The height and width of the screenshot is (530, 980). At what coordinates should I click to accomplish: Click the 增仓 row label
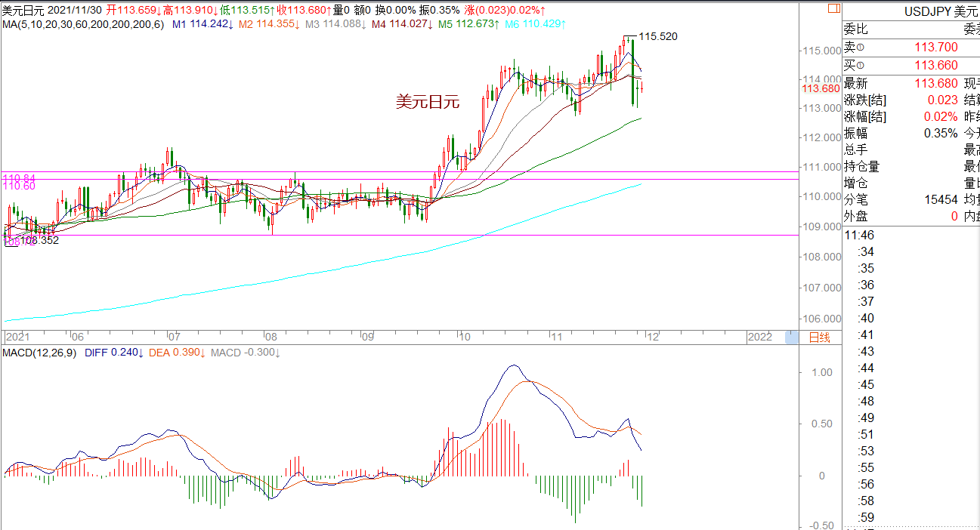856,183
